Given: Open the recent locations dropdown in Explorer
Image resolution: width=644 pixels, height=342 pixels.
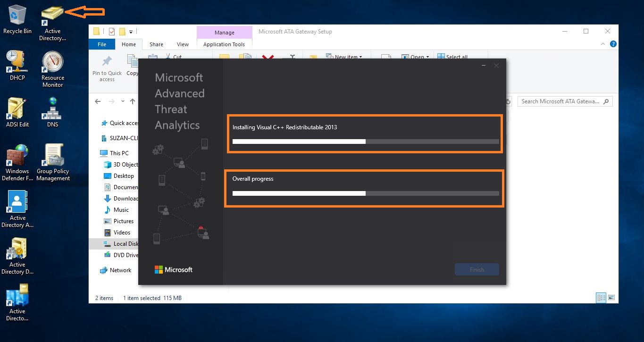Looking at the screenshot, I should coord(123,101).
